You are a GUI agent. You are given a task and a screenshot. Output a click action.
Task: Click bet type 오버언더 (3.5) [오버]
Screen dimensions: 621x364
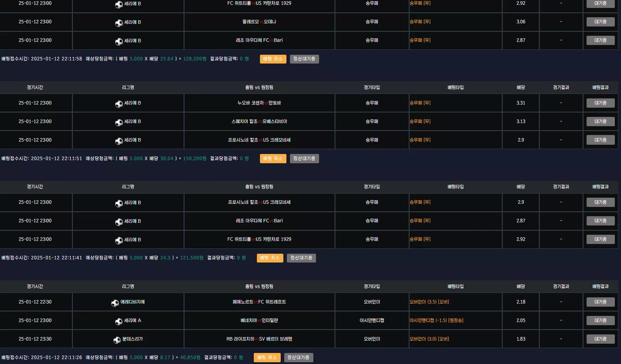tap(429, 302)
